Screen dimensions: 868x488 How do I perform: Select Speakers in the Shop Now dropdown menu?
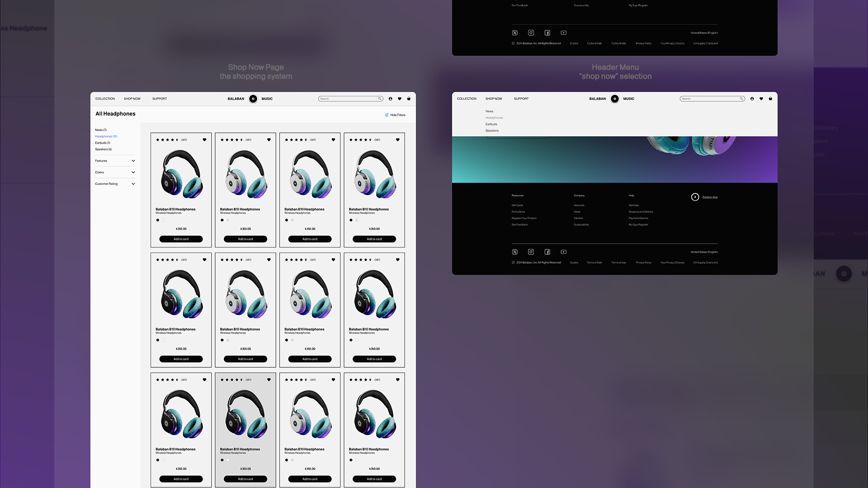[x=492, y=131]
